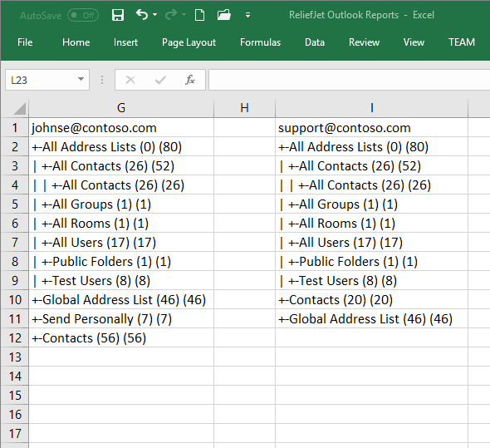Click the Enter checkmark formula icon
Screen dimensions: 490x448
160,80
